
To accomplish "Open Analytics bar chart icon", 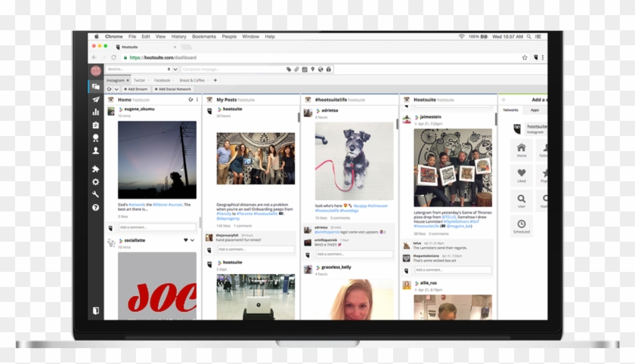I will click(95, 112).
